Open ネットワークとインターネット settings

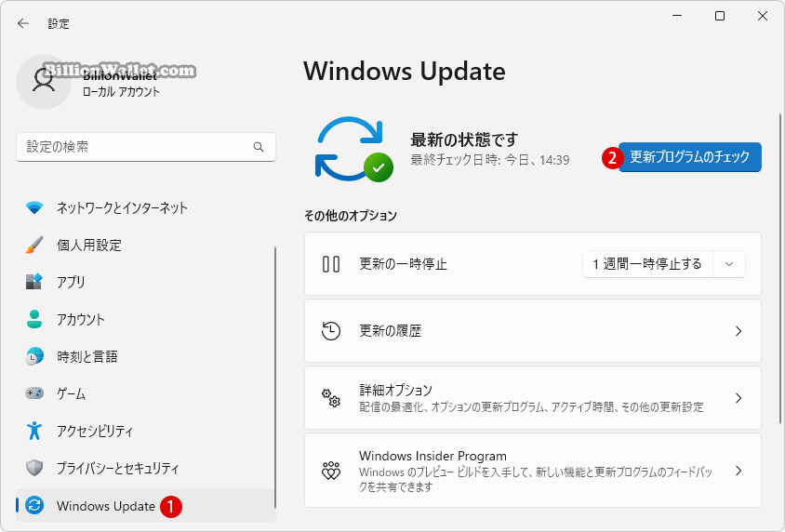145,207
